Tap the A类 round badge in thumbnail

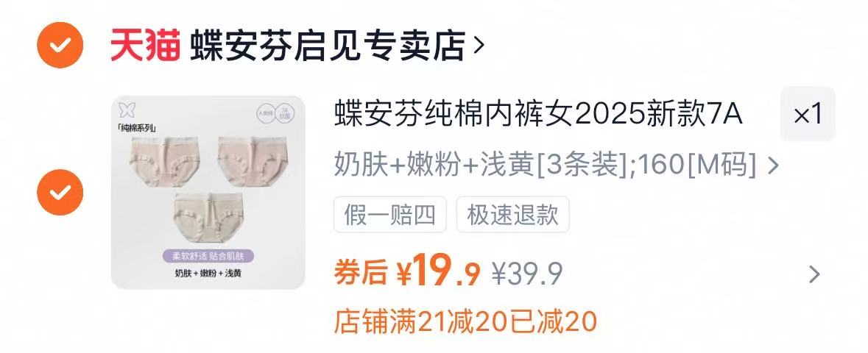tap(265, 113)
